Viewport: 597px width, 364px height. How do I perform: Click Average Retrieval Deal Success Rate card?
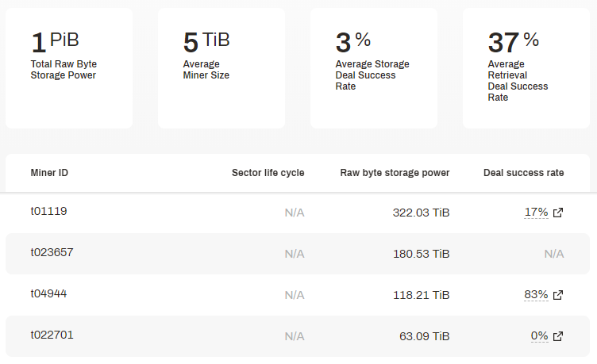526,68
